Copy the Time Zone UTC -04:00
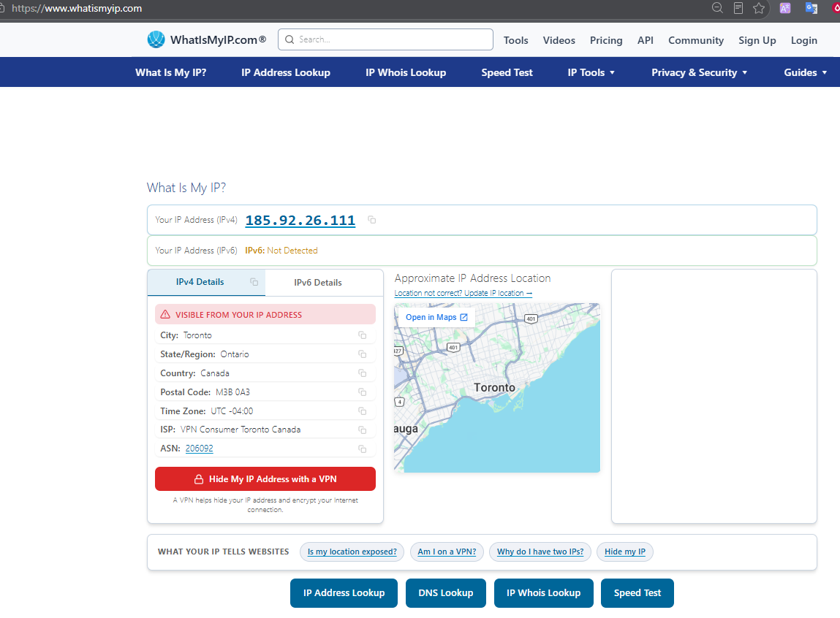 point(362,411)
